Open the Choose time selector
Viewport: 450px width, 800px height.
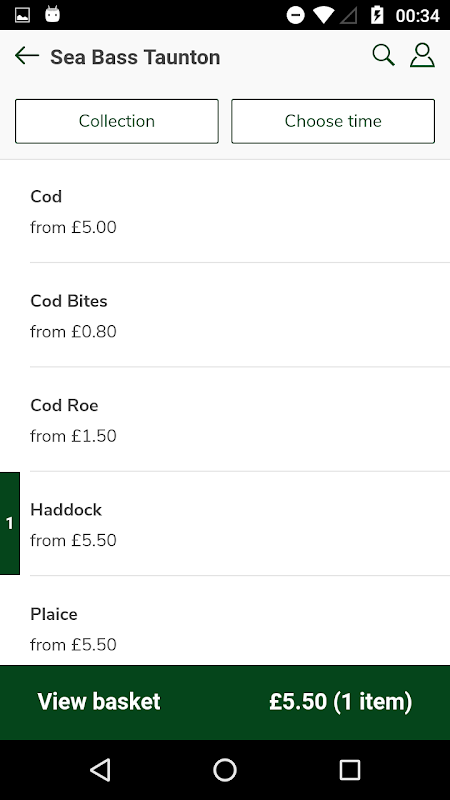pos(333,121)
